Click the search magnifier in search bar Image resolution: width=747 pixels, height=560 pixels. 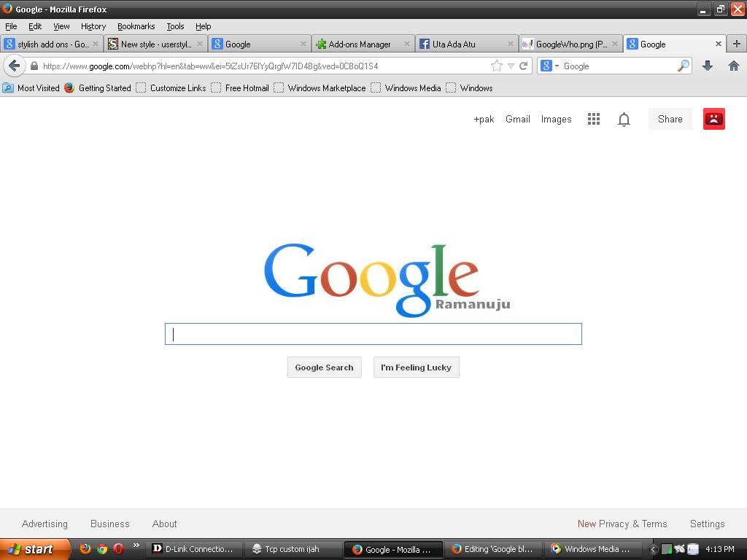coord(683,66)
